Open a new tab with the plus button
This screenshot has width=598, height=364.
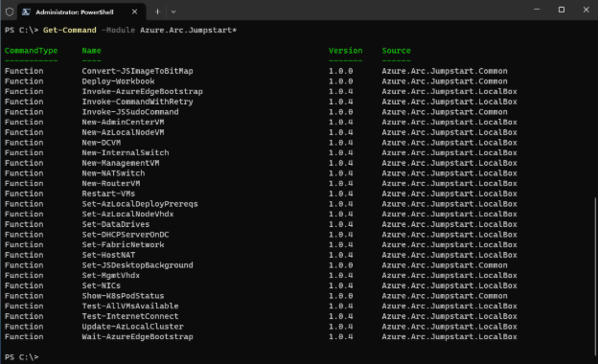pyautogui.click(x=157, y=11)
